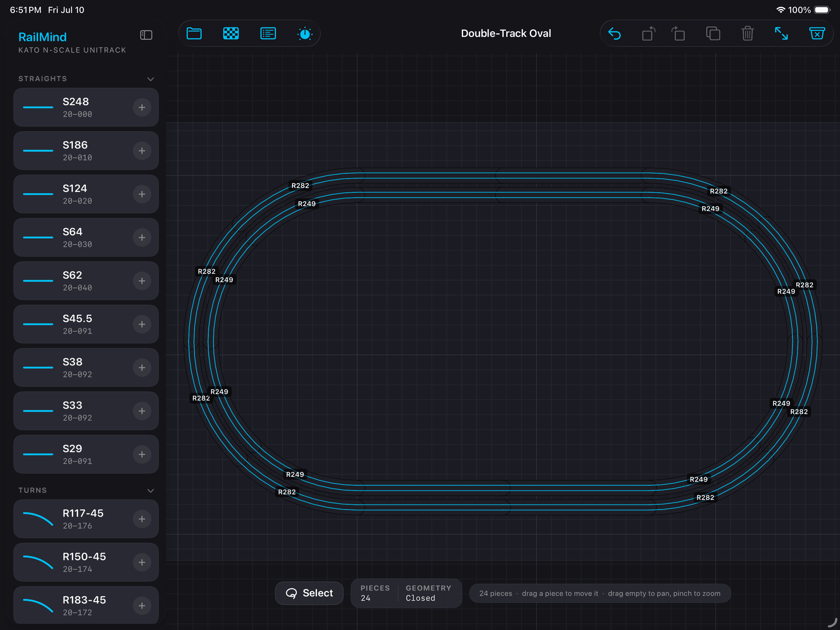Add an S186 straight piece

142,151
